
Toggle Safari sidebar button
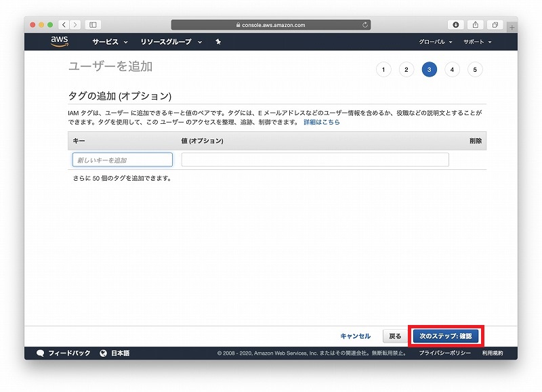point(93,24)
